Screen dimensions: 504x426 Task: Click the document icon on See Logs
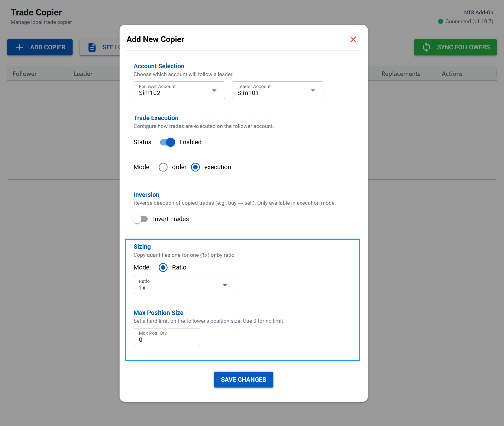(x=92, y=47)
